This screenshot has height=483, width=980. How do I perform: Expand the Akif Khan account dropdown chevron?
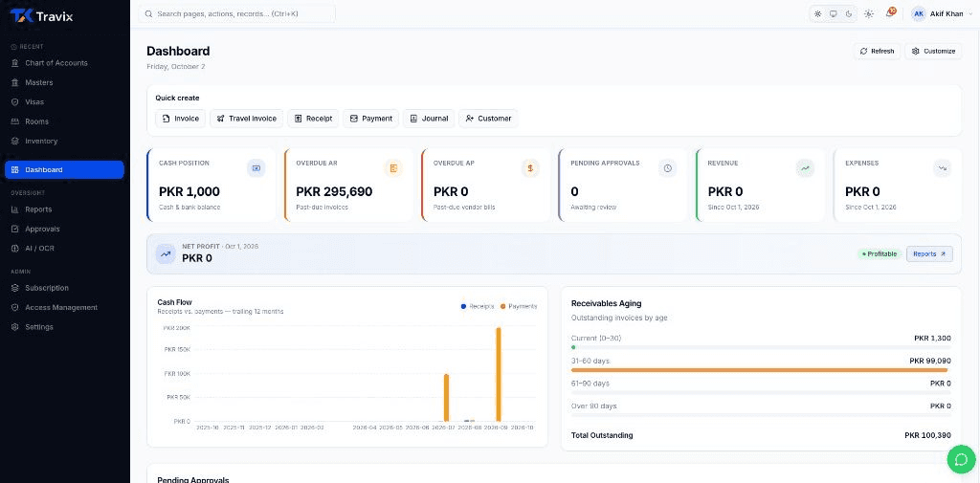pyautogui.click(x=970, y=13)
